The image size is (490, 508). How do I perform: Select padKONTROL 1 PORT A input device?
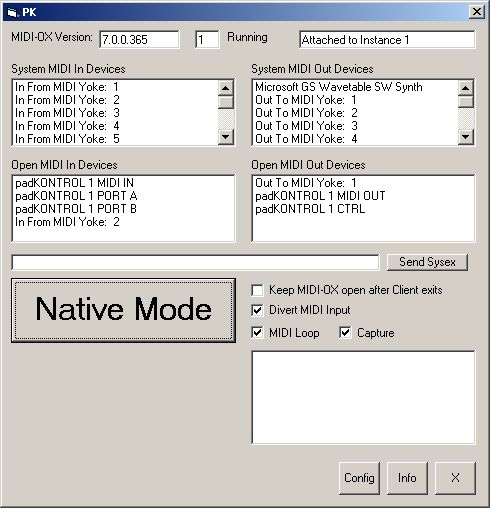[x=76, y=196]
